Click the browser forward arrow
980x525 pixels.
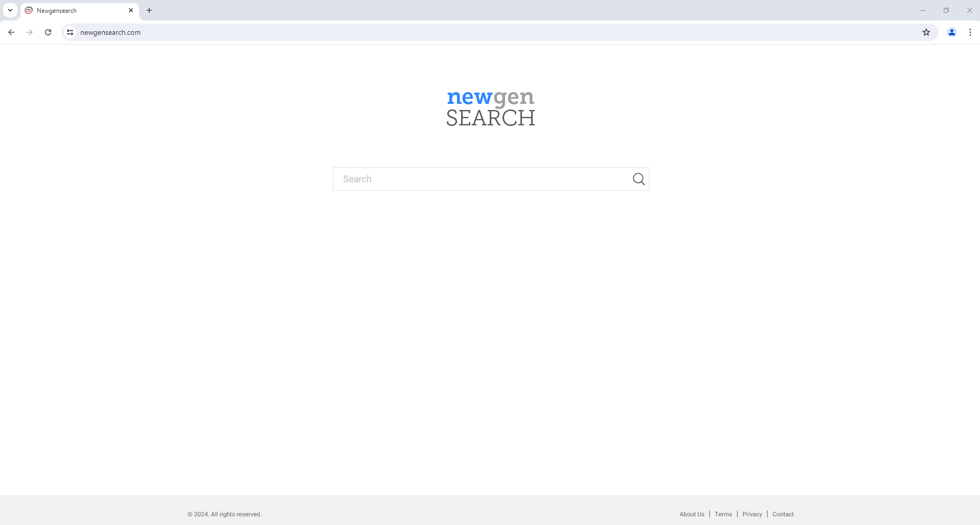click(30, 32)
